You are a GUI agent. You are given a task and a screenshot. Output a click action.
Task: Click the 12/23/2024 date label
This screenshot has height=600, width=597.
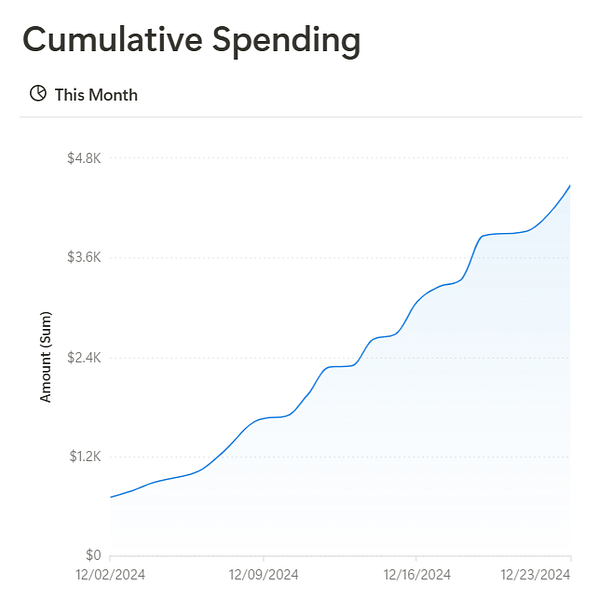[535, 575]
